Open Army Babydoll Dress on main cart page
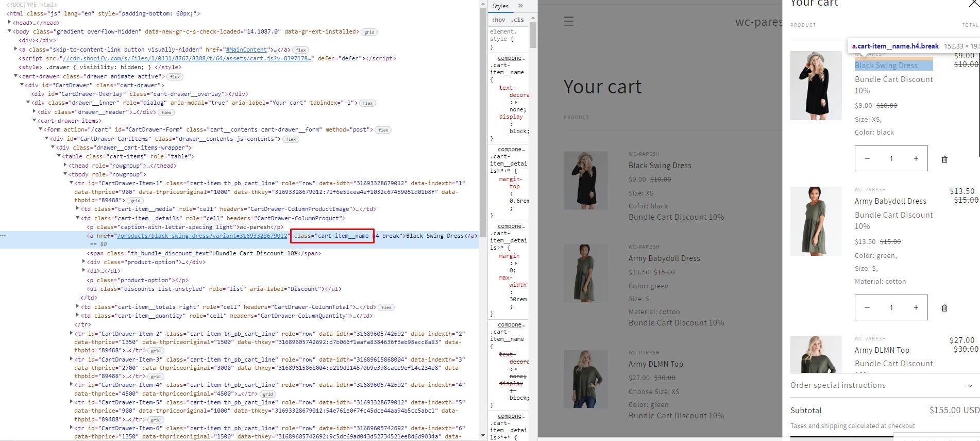 (664, 258)
